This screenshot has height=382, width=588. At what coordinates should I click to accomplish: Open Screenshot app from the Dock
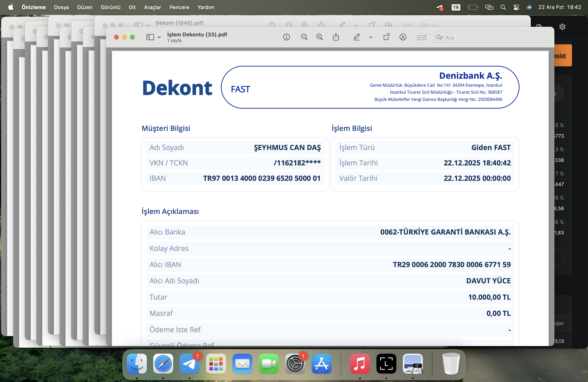tap(386, 363)
